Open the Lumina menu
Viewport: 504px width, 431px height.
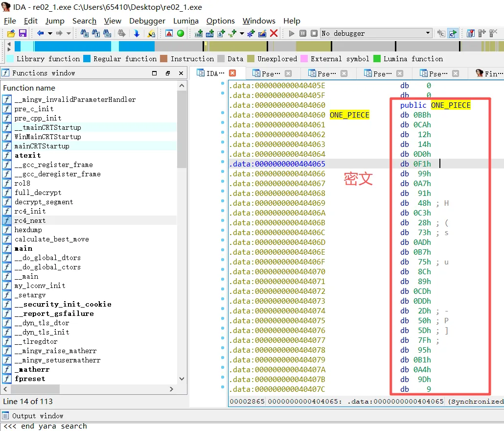(186, 21)
